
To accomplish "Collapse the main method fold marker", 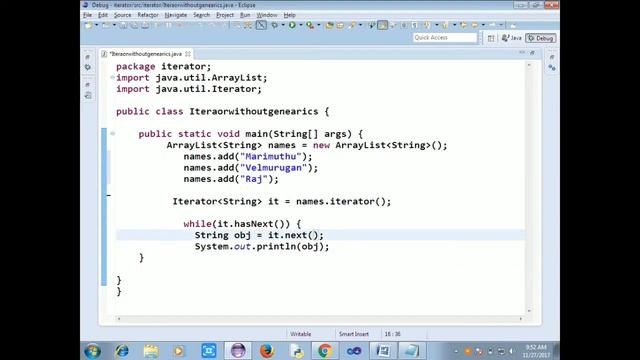I will click(x=112, y=133).
